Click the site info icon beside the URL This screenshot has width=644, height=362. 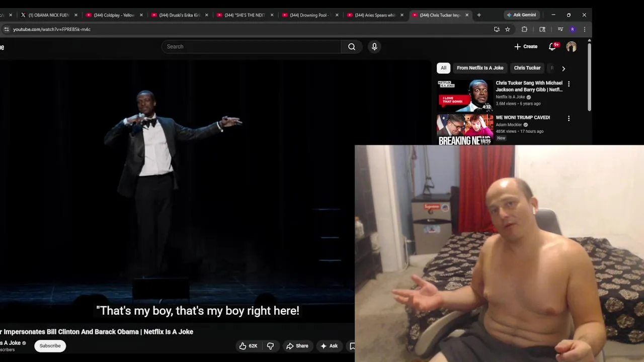click(6, 29)
